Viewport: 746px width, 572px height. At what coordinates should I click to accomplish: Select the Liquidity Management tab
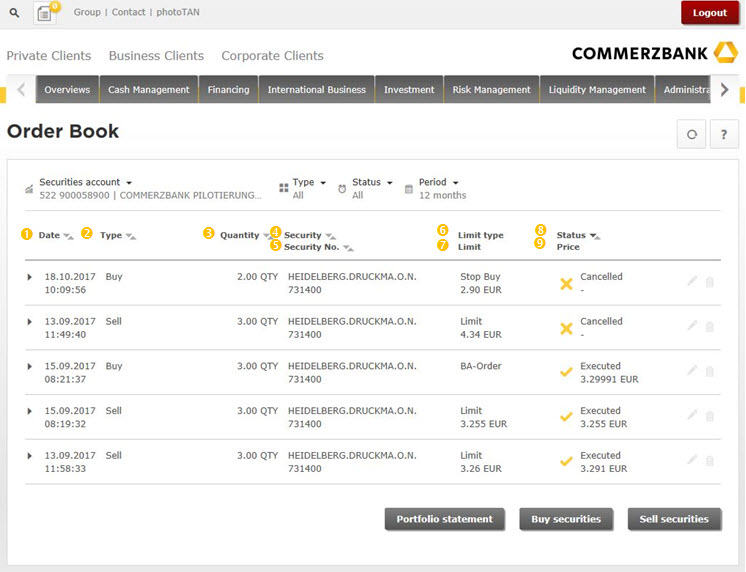[x=597, y=89]
